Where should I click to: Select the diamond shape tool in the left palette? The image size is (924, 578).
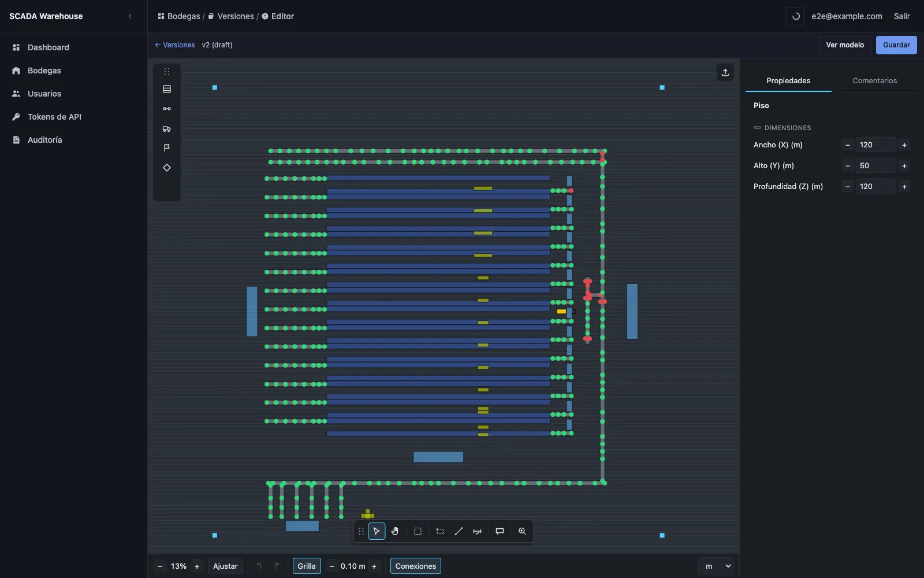point(167,168)
